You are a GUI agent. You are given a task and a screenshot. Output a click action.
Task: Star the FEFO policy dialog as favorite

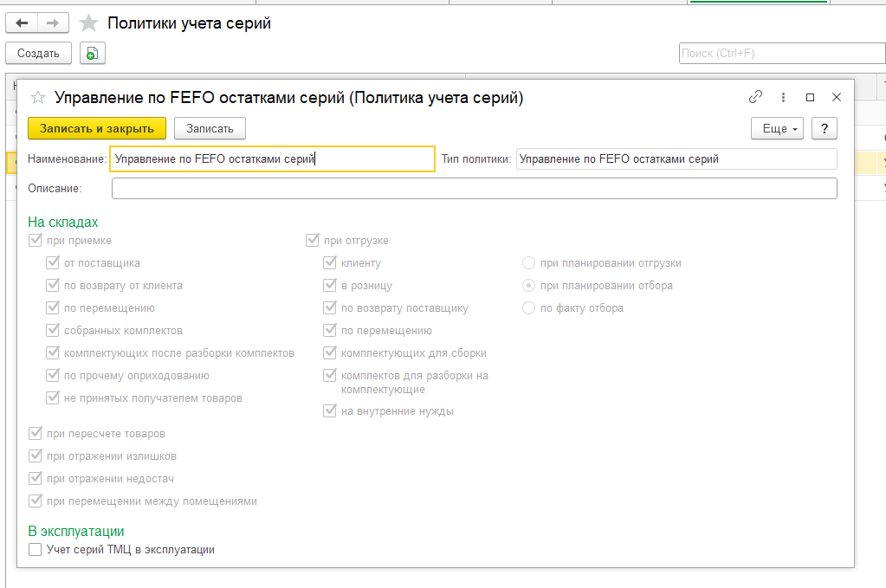pos(38,98)
